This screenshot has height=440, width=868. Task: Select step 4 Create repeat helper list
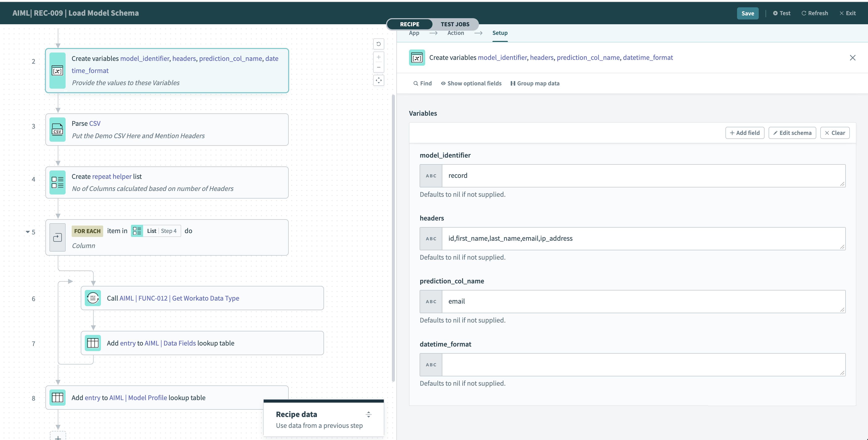click(x=167, y=183)
